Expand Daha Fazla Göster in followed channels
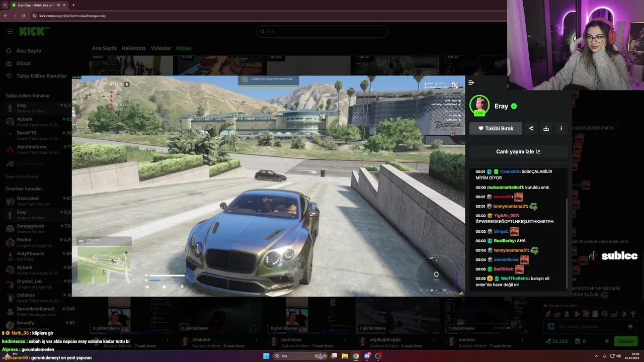 [22, 177]
